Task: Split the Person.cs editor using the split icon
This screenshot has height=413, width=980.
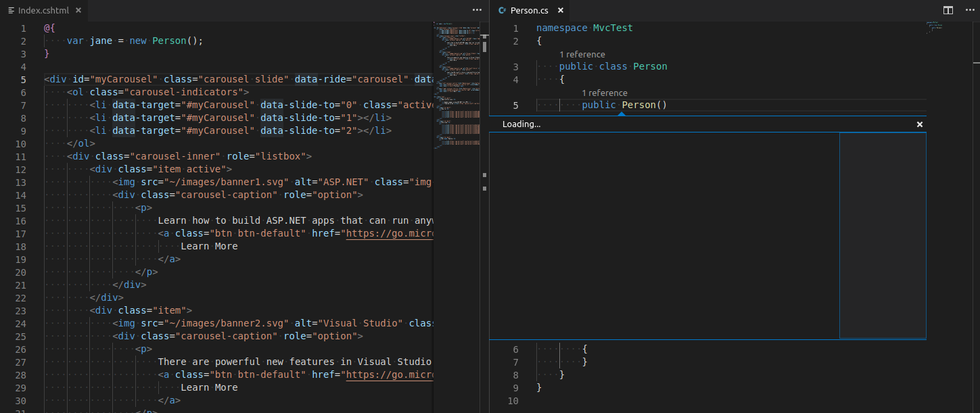Action: 948,10
